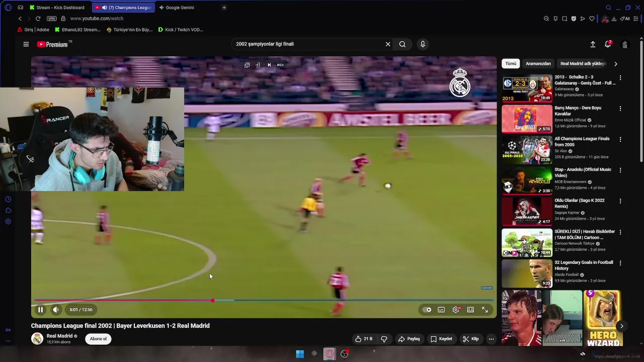This screenshot has height=362, width=644.
Task: Select the Aramanızdan filter chip
Action: tap(538, 64)
